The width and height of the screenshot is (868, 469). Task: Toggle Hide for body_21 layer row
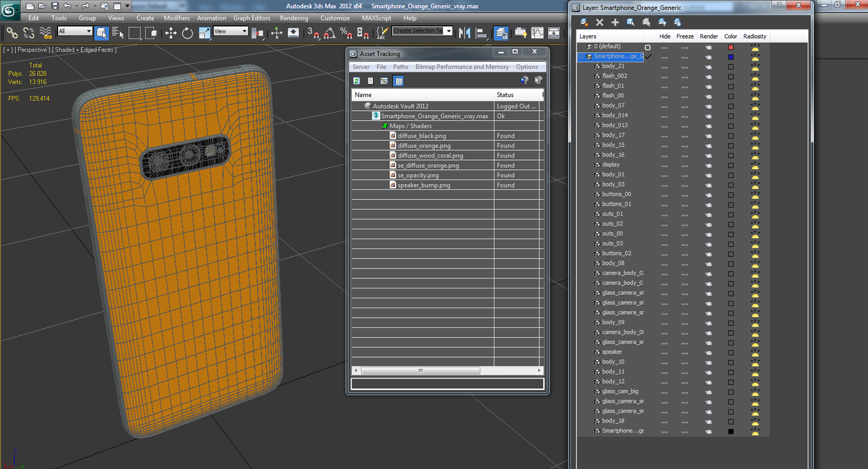664,67
